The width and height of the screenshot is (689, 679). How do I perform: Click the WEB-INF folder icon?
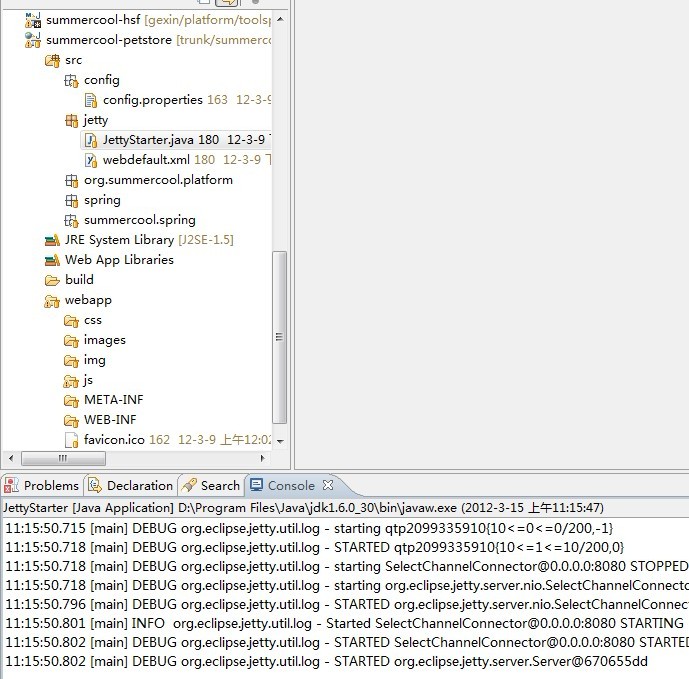[71, 421]
